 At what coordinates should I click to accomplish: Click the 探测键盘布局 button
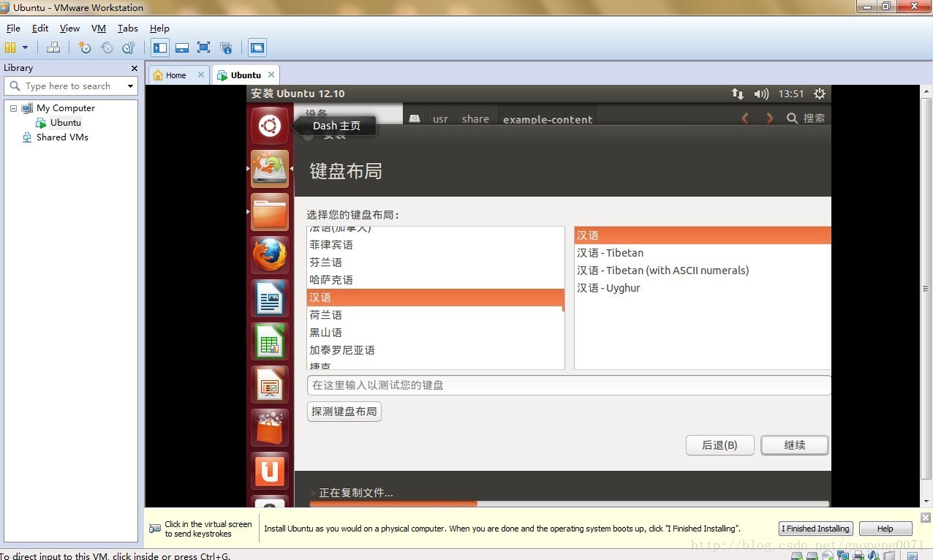click(x=344, y=412)
